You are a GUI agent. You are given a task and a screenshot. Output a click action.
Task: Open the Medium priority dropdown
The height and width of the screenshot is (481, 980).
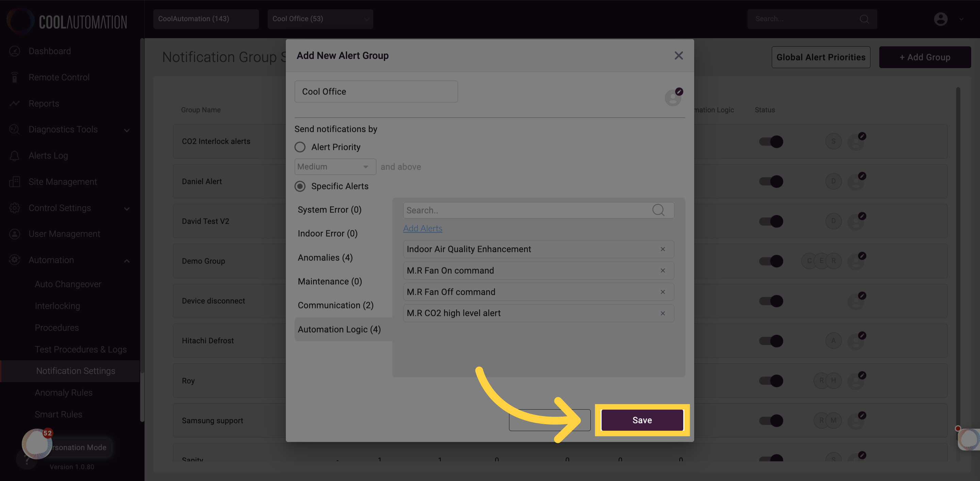(x=335, y=167)
